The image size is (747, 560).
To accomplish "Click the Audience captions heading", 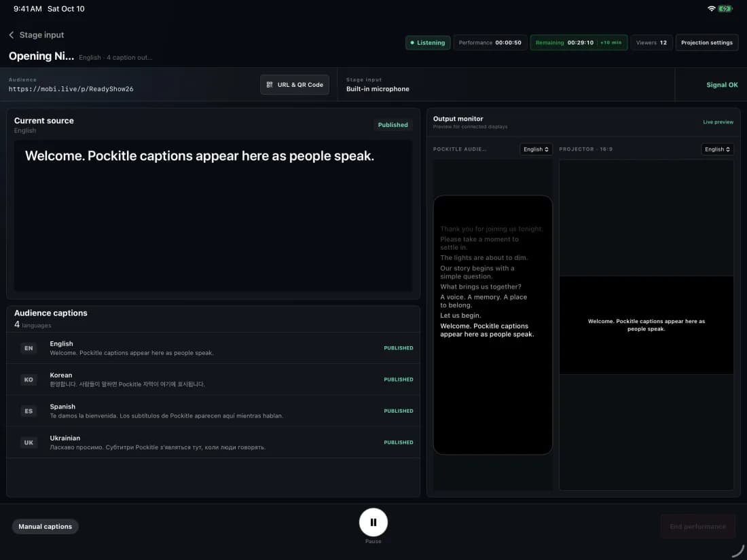I will 50,313.
